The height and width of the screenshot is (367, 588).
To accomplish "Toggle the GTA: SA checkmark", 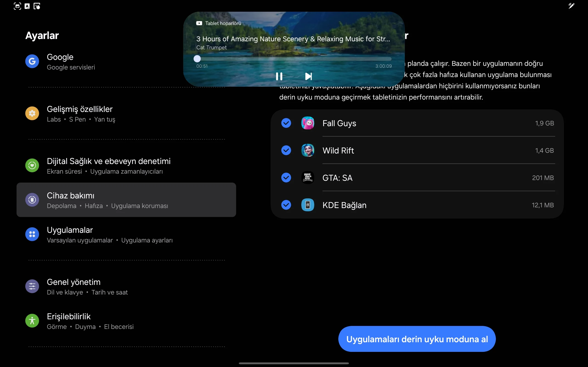I will click(x=286, y=178).
